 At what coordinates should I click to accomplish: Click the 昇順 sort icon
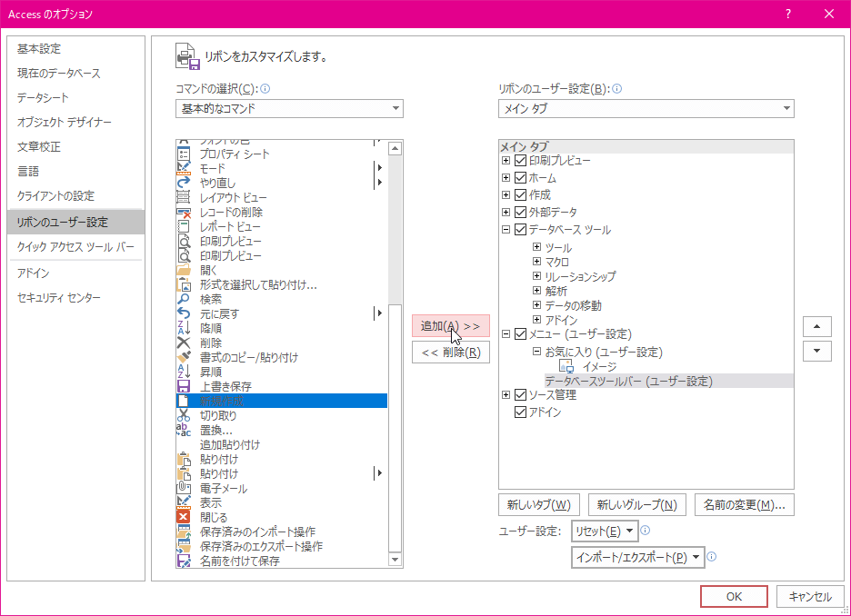[x=184, y=372]
